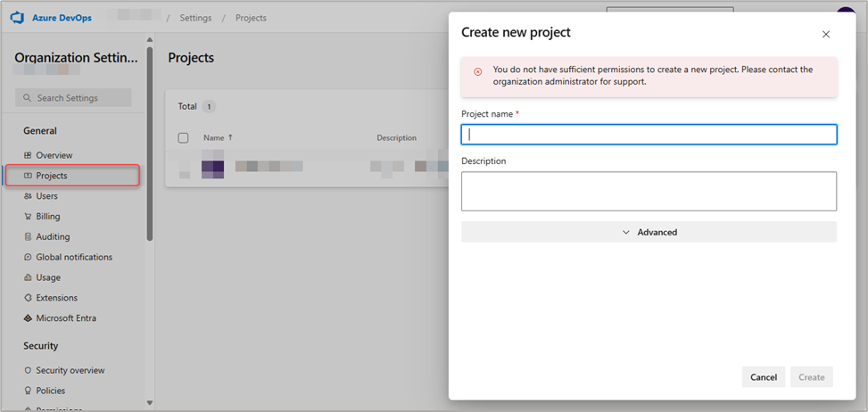Open Policies under Security

point(50,391)
